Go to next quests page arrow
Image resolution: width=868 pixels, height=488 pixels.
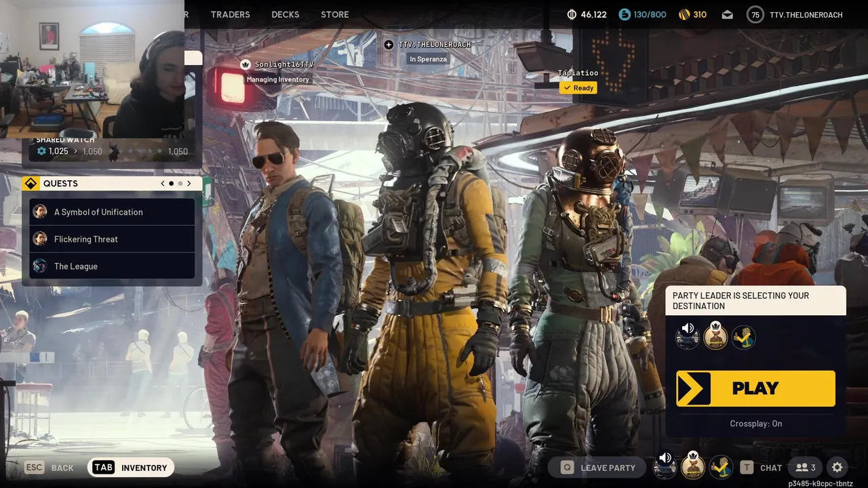click(189, 184)
